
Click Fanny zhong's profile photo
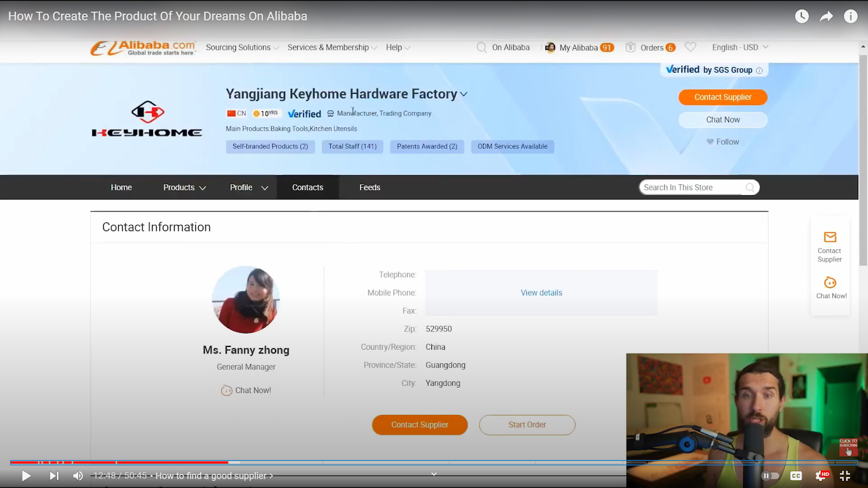point(246,299)
